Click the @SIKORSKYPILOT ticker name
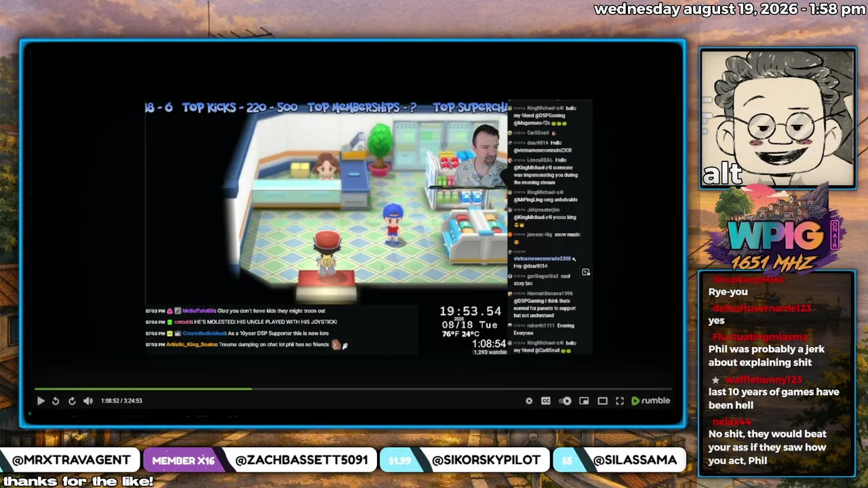This screenshot has width=868, height=488. (486, 460)
